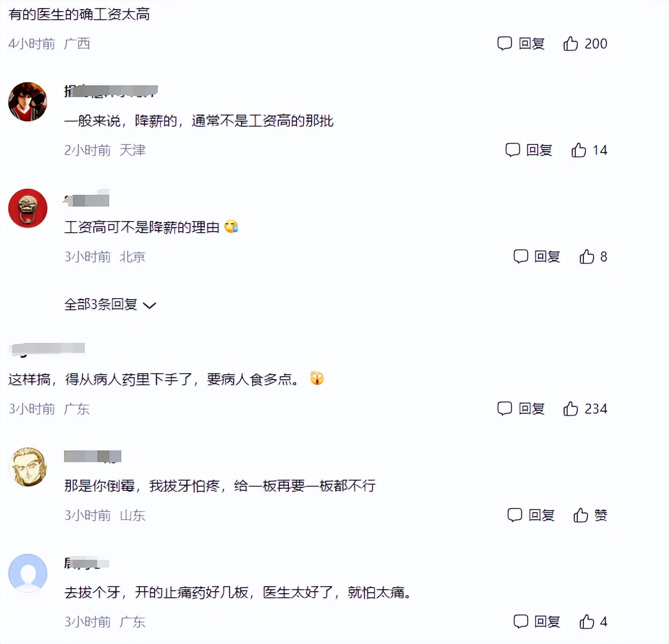Open the red door-knocker avatar profile
669x644 pixels.
[x=28, y=208]
